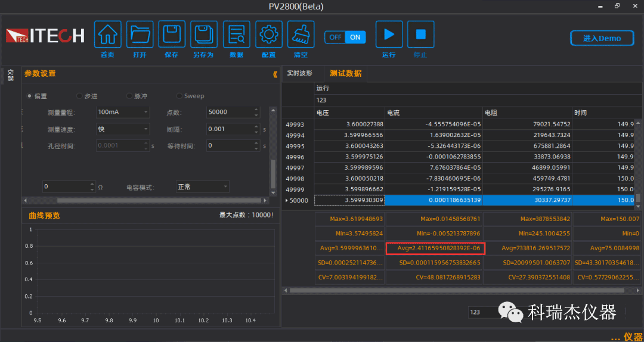
Task: Open the 电容模式 正常 dropdown
Action: (203, 187)
